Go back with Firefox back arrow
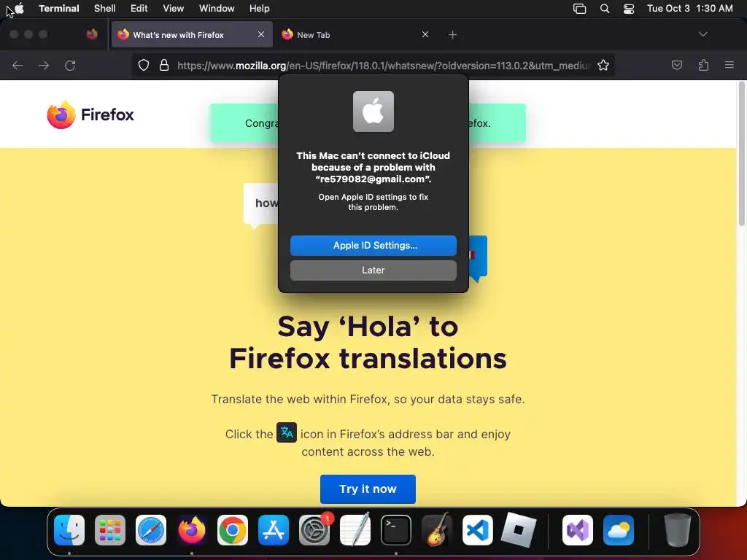This screenshot has height=560, width=747. [x=18, y=65]
